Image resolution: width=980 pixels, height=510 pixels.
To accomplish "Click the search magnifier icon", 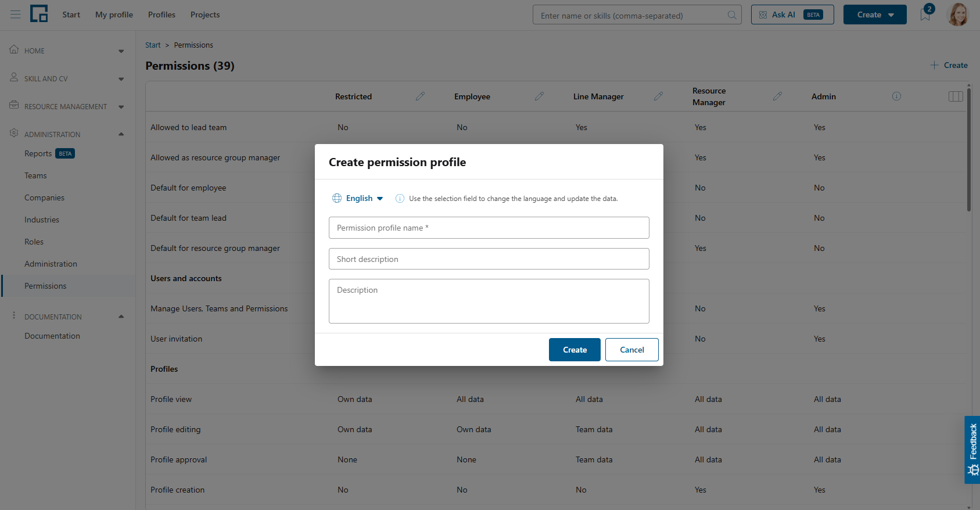I will [x=732, y=15].
